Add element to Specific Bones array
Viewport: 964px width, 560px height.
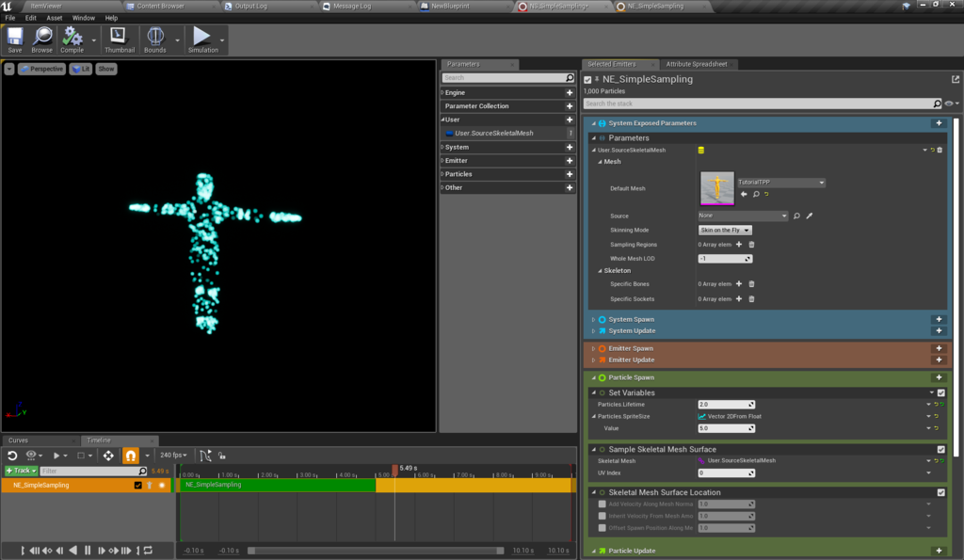click(x=739, y=284)
